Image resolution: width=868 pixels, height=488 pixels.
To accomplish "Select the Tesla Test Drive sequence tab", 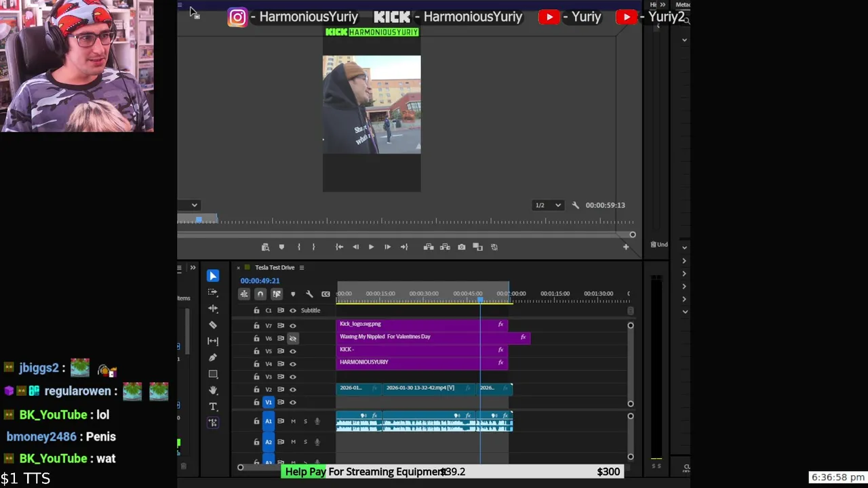I will (x=275, y=268).
